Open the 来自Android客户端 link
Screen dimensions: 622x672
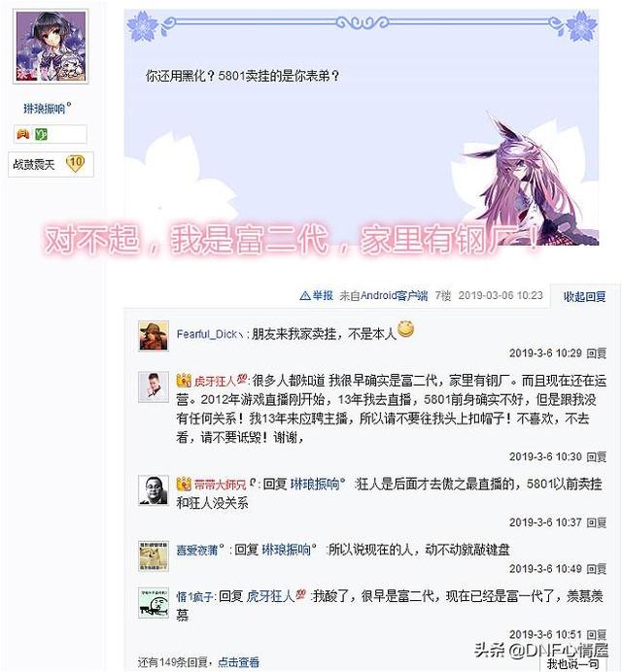tap(384, 295)
